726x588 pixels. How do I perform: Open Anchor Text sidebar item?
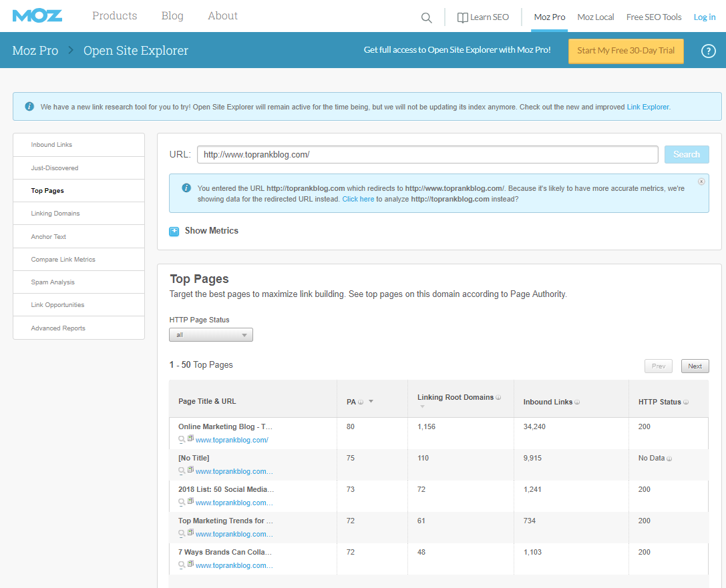pos(79,236)
